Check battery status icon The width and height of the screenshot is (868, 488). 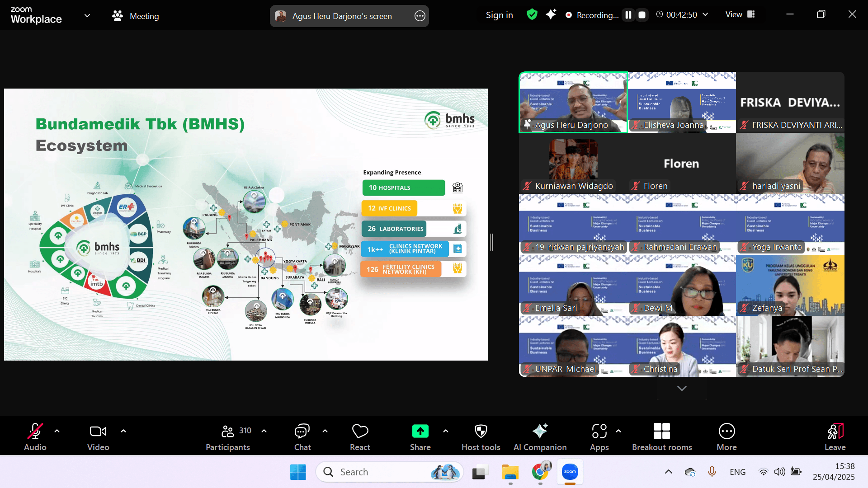[x=796, y=472]
